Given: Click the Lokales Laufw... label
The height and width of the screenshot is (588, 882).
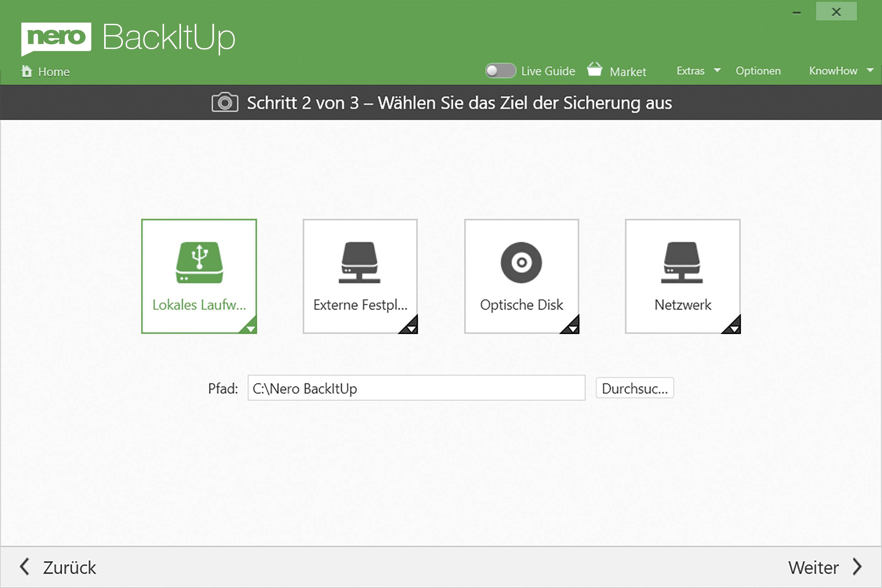Looking at the screenshot, I should (x=199, y=305).
